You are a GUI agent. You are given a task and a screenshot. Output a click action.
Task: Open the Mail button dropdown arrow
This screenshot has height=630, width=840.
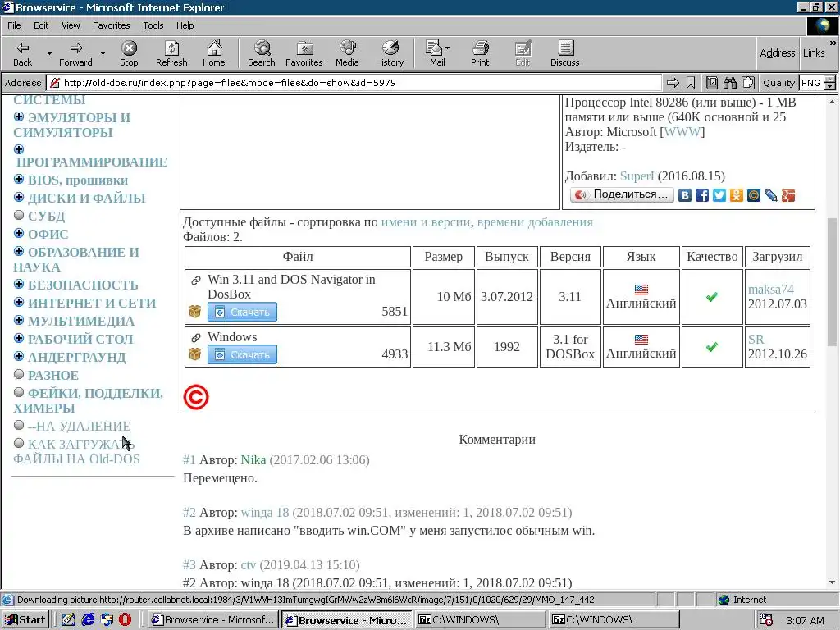click(448, 48)
